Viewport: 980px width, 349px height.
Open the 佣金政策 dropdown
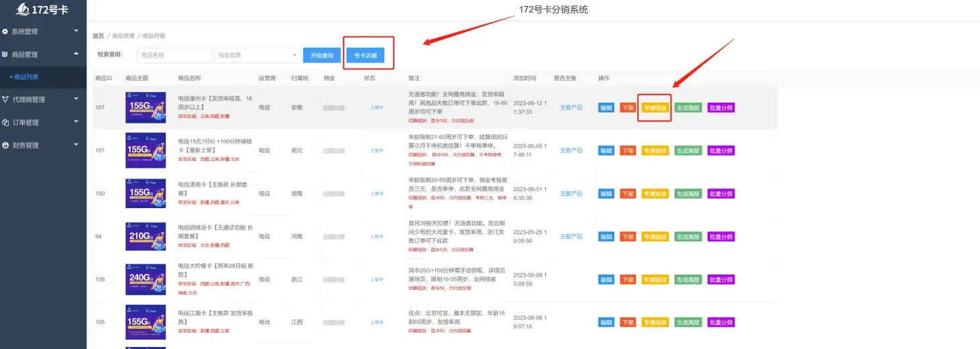[257, 55]
